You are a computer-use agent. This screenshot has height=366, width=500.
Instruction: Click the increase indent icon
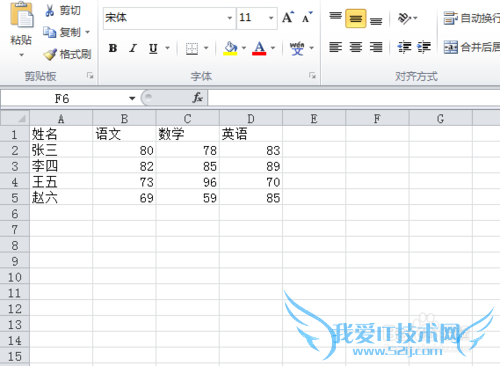click(424, 47)
